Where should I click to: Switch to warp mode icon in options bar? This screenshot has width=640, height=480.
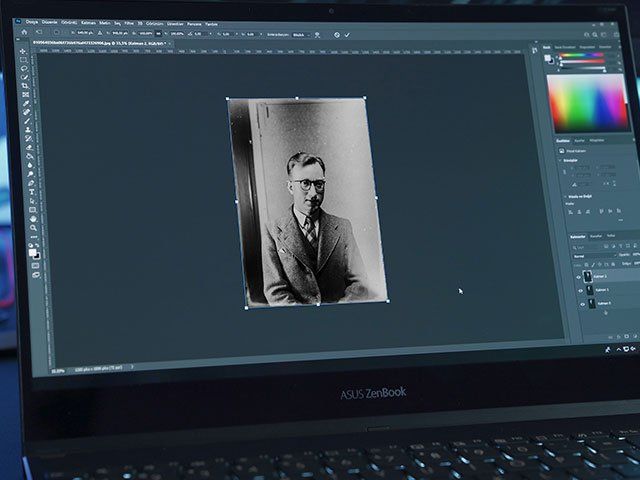(x=317, y=35)
